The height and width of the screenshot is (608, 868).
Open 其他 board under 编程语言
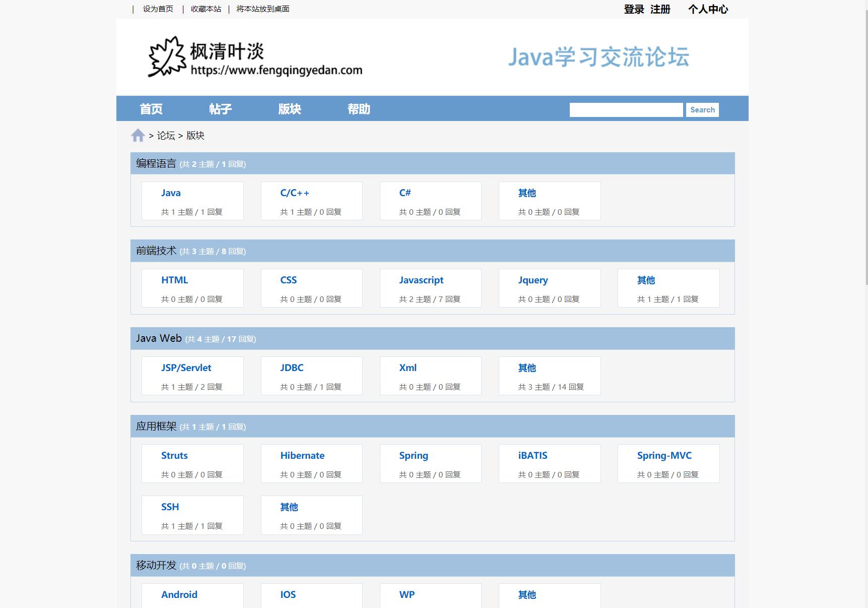pos(527,193)
